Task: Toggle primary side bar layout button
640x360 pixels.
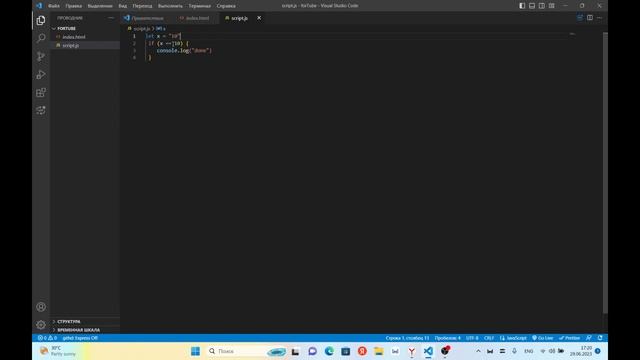Action: click(522, 6)
